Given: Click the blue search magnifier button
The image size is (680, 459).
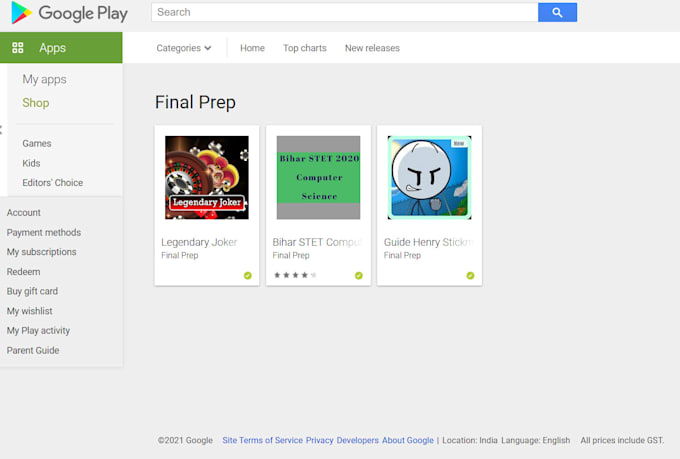Looking at the screenshot, I should click(x=557, y=13).
